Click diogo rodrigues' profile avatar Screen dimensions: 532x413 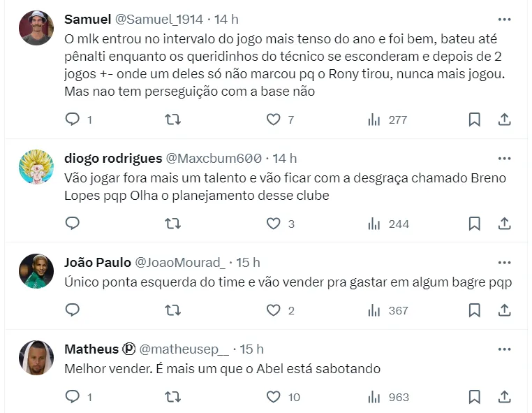pos(36,168)
